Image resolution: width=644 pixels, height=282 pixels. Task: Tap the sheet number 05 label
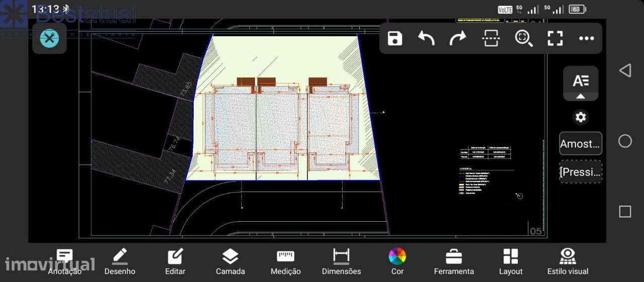pyautogui.click(x=536, y=231)
